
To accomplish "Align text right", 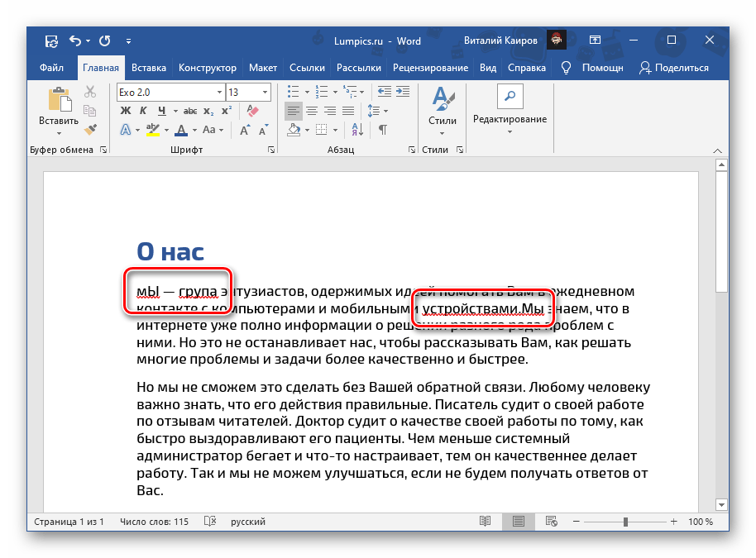I will point(330,112).
